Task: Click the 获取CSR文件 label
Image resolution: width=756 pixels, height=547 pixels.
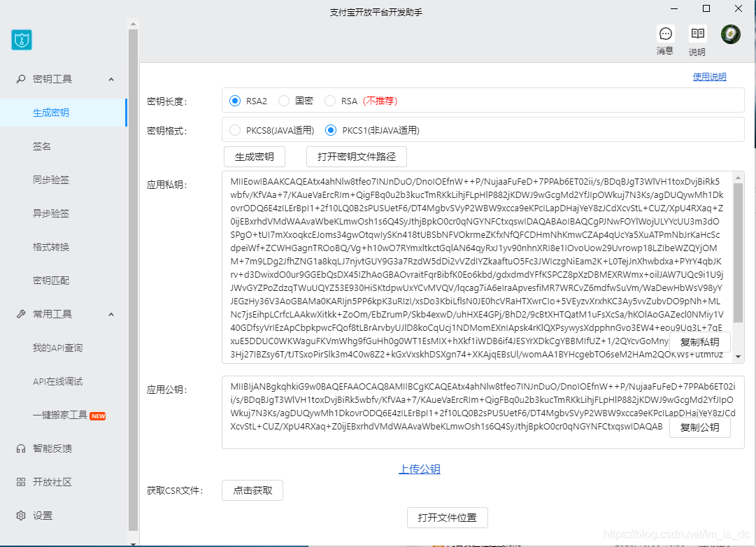Action: tap(175, 490)
